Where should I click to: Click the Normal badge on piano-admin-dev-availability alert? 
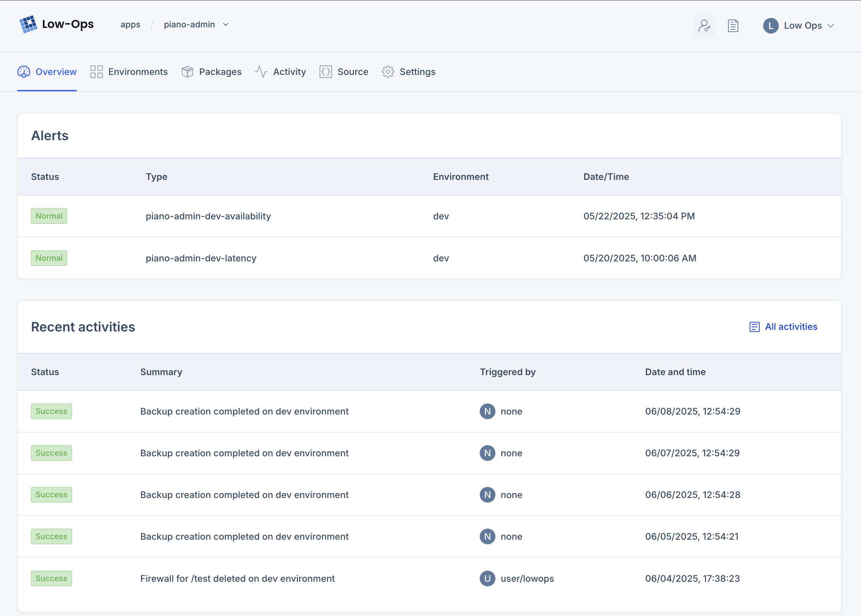pyautogui.click(x=49, y=216)
